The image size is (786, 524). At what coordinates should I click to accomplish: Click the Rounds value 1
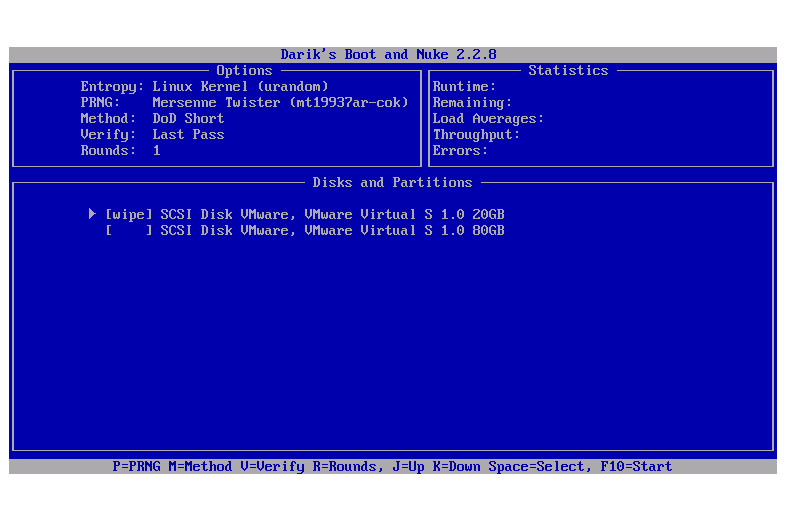point(156,150)
